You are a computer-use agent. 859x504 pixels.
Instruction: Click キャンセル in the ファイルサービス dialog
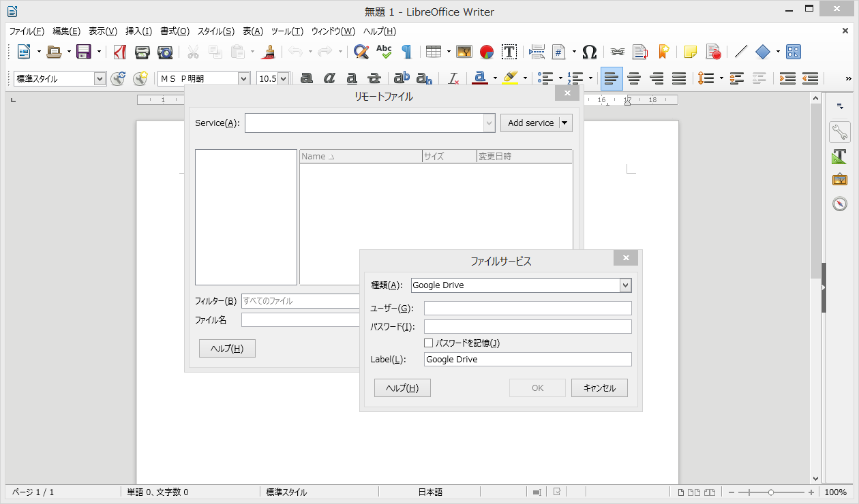click(x=599, y=388)
